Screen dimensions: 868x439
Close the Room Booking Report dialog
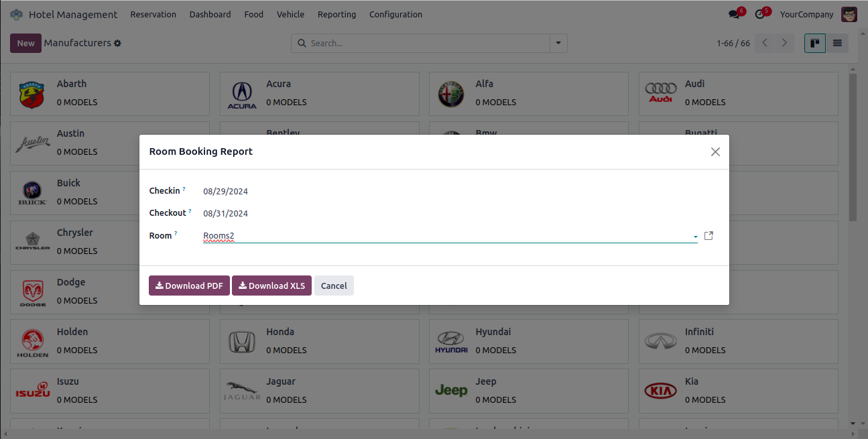[x=715, y=152]
